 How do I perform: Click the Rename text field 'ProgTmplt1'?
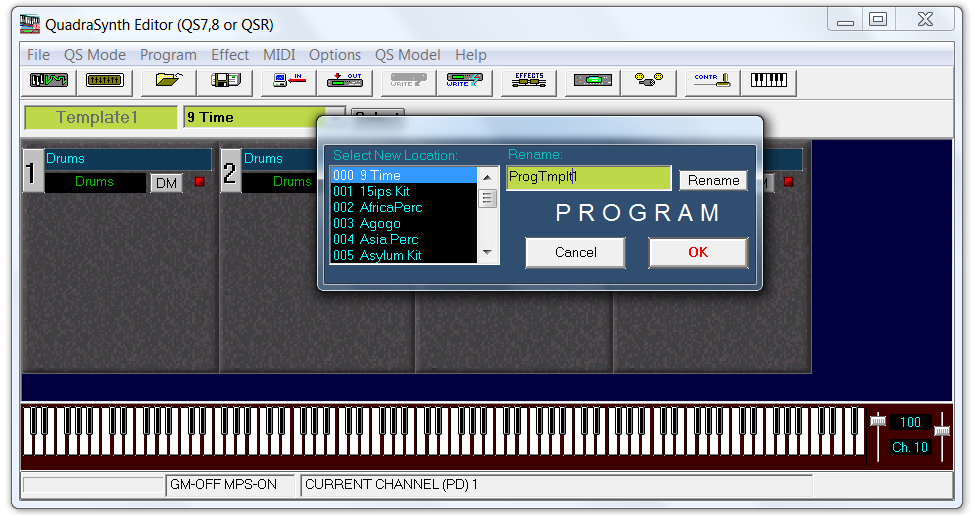(587, 177)
